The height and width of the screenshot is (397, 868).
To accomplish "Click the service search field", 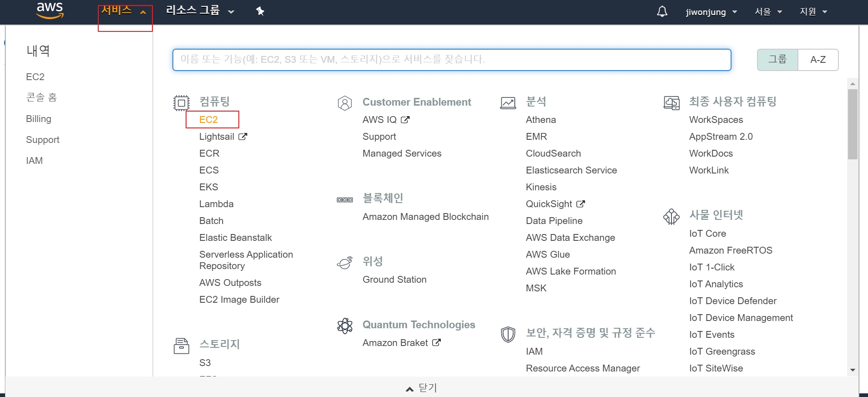I will (452, 60).
